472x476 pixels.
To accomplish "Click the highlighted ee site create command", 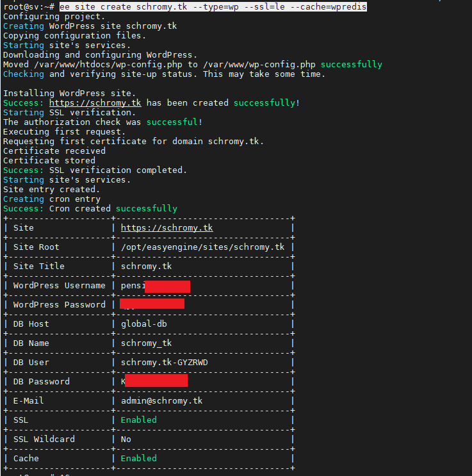I will [213, 6].
